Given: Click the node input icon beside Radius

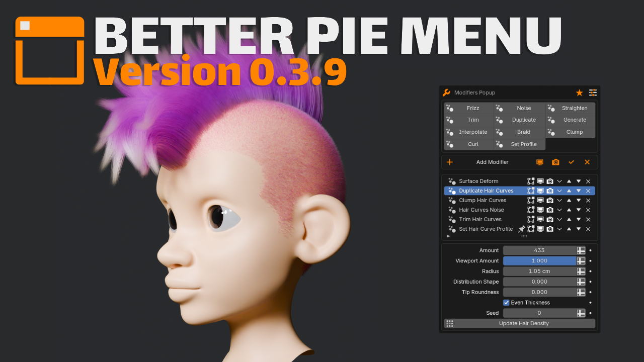Looking at the screenshot, I should click(581, 271).
